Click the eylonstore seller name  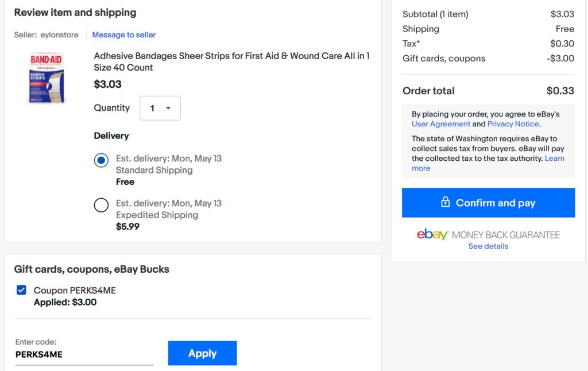pyautogui.click(x=59, y=35)
